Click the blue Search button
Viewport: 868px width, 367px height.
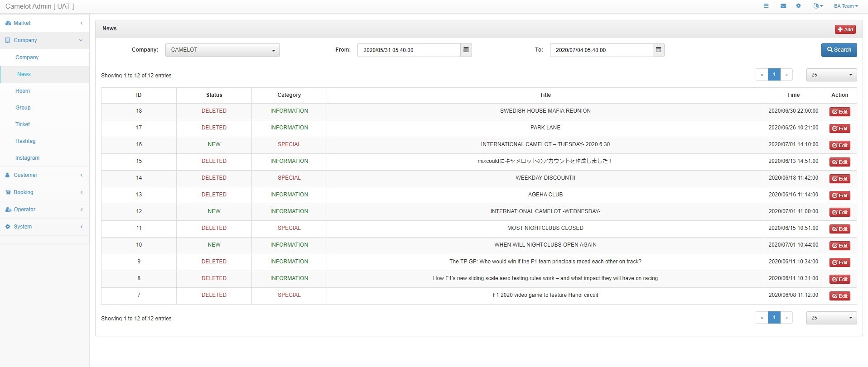839,50
